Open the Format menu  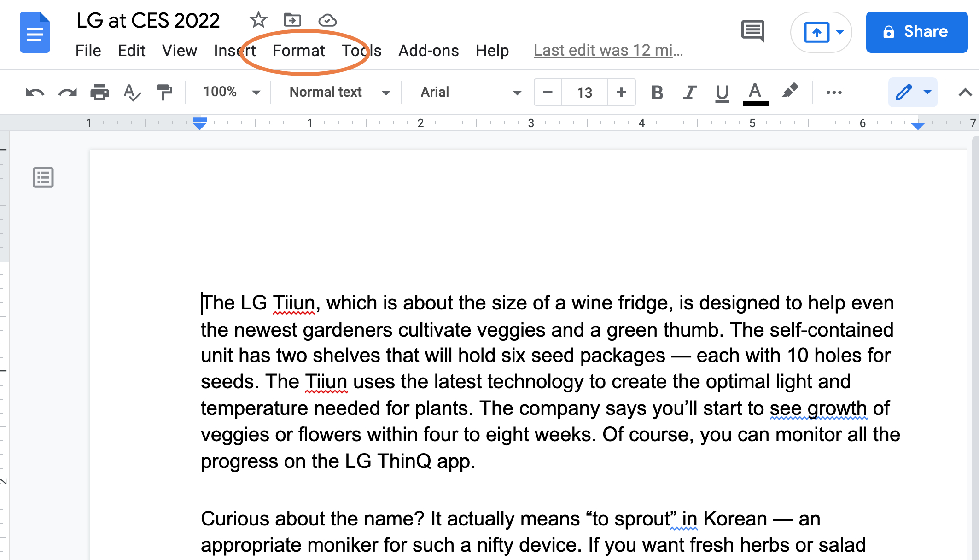click(x=298, y=50)
